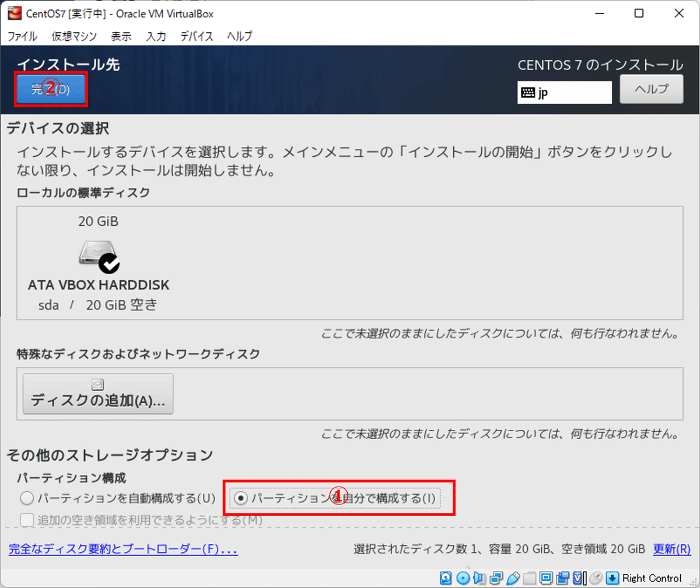The height and width of the screenshot is (588, 700).
Task: Click the mouse integration status icon
Action: click(596, 578)
